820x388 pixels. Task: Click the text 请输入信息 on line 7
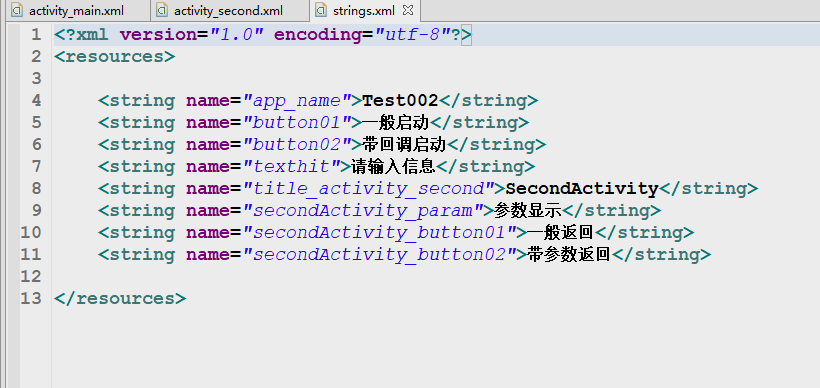pos(393,166)
